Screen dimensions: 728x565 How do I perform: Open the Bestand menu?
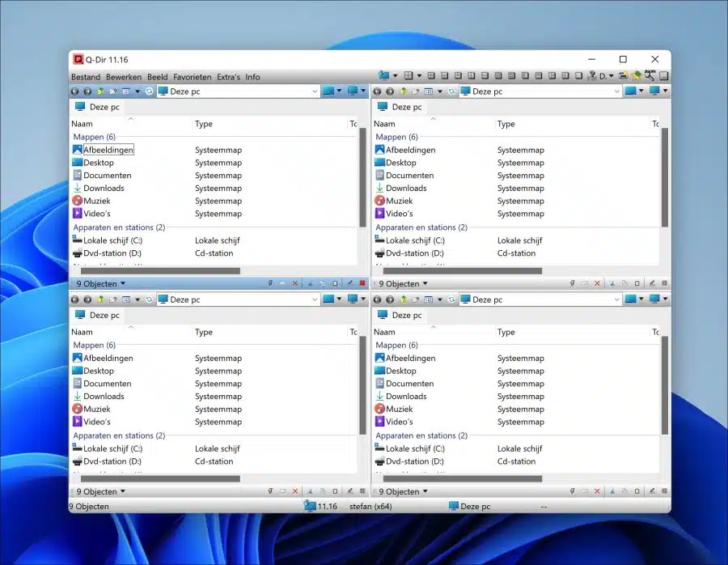click(x=86, y=77)
